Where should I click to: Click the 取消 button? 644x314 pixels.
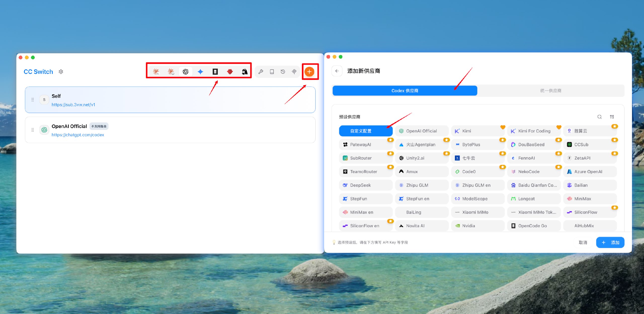[583, 242]
